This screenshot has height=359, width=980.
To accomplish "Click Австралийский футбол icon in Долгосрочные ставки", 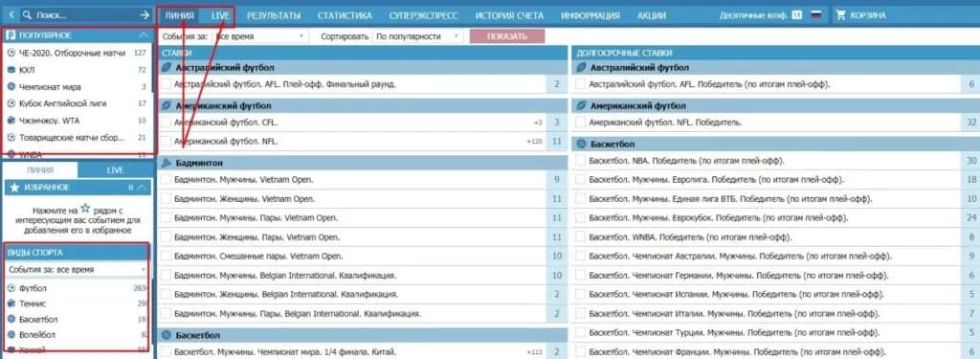I will pos(581,68).
